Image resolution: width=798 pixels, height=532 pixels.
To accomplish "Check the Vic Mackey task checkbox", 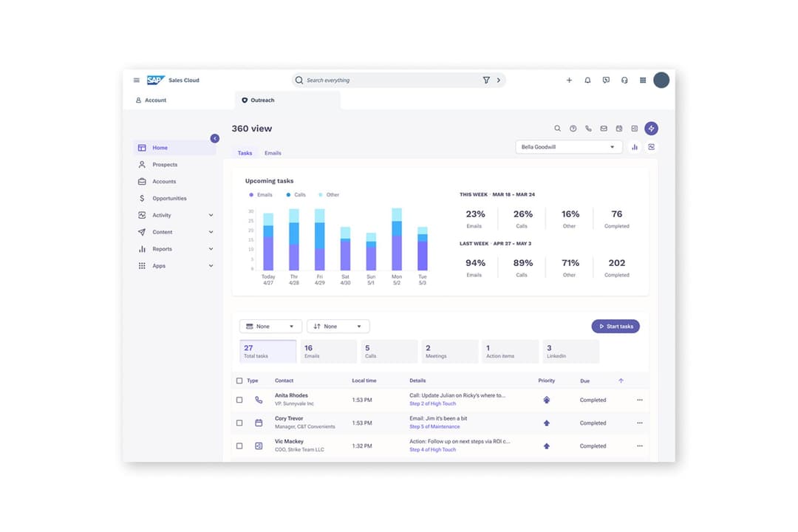I will click(x=239, y=446).
